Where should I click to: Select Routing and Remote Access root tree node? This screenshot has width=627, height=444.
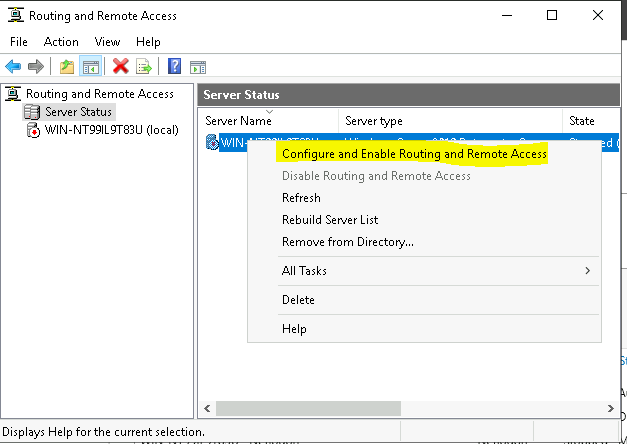pyautogui.click(x=100, y=94)
